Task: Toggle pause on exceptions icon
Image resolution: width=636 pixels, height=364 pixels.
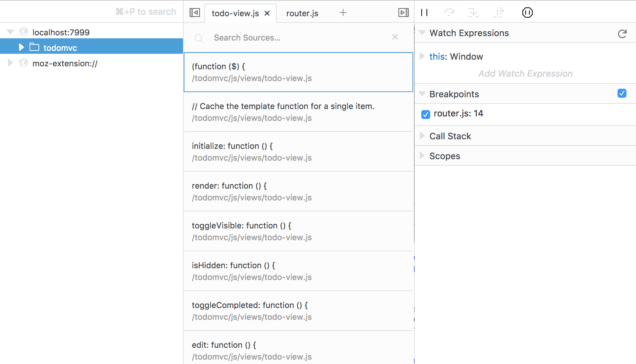Action: 527,13
